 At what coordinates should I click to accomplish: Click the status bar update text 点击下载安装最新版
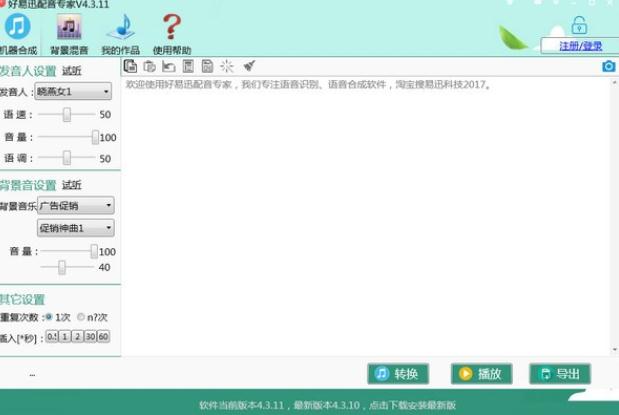click(412, 405)
